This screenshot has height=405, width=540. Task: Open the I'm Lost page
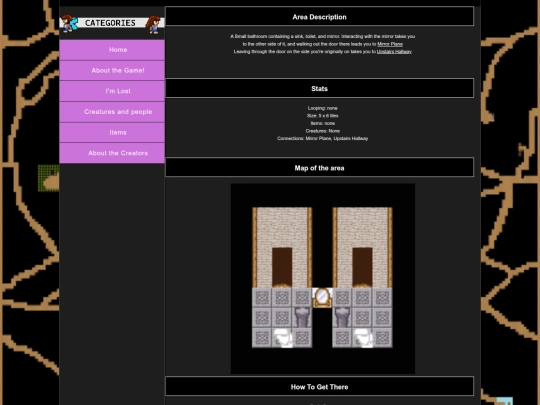click(112, 91)
